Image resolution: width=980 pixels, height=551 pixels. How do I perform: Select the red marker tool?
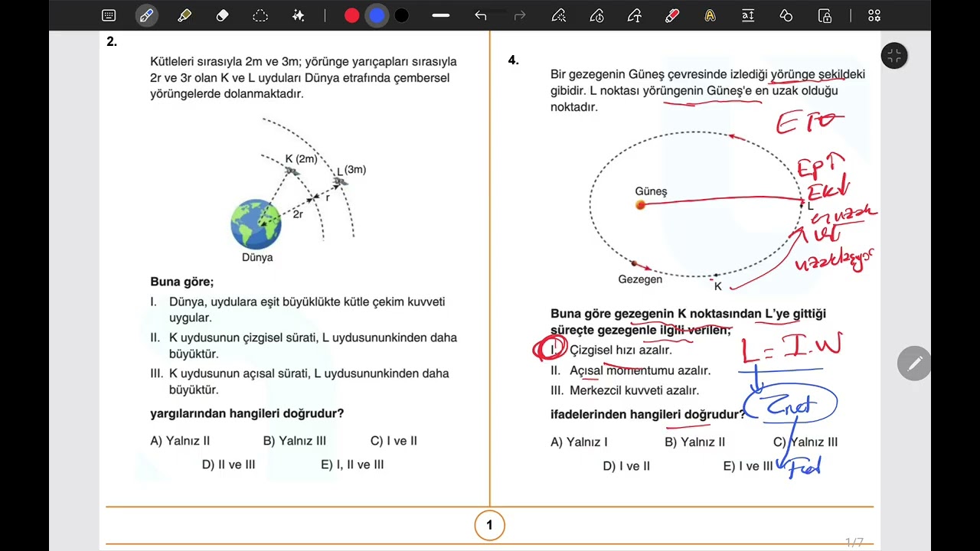point(672,15)
